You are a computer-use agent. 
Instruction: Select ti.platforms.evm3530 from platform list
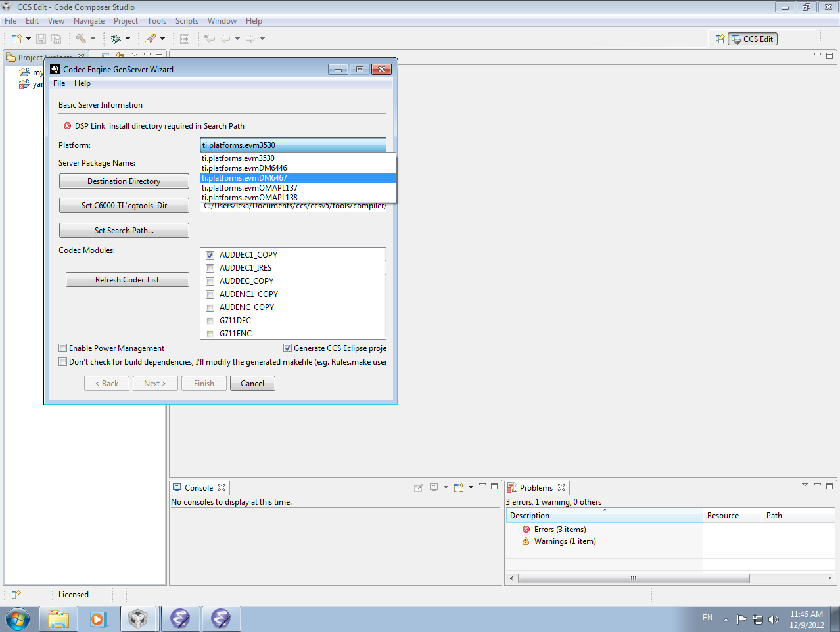point(298,158)
